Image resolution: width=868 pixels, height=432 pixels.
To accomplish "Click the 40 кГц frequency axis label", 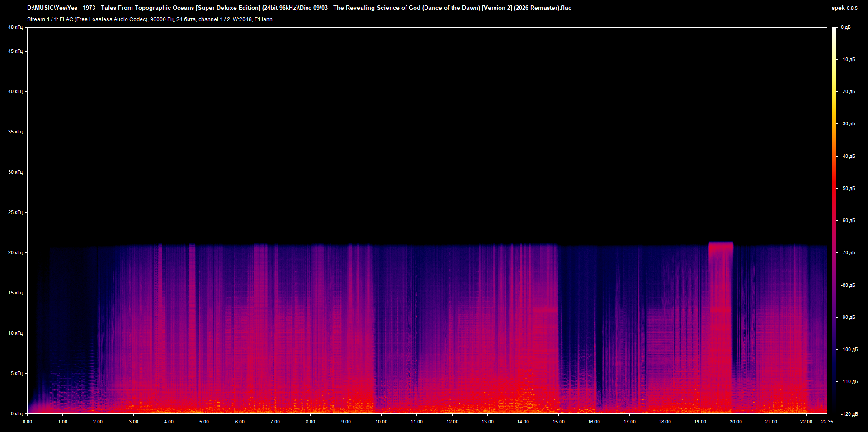I will tap(15, 92).
